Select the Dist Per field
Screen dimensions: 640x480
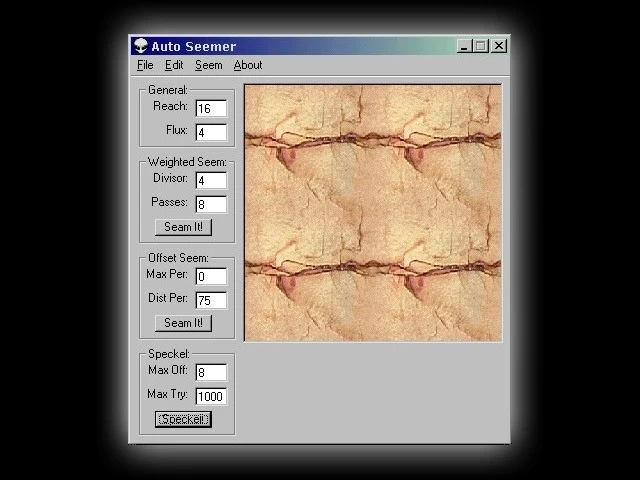(211, 300)
